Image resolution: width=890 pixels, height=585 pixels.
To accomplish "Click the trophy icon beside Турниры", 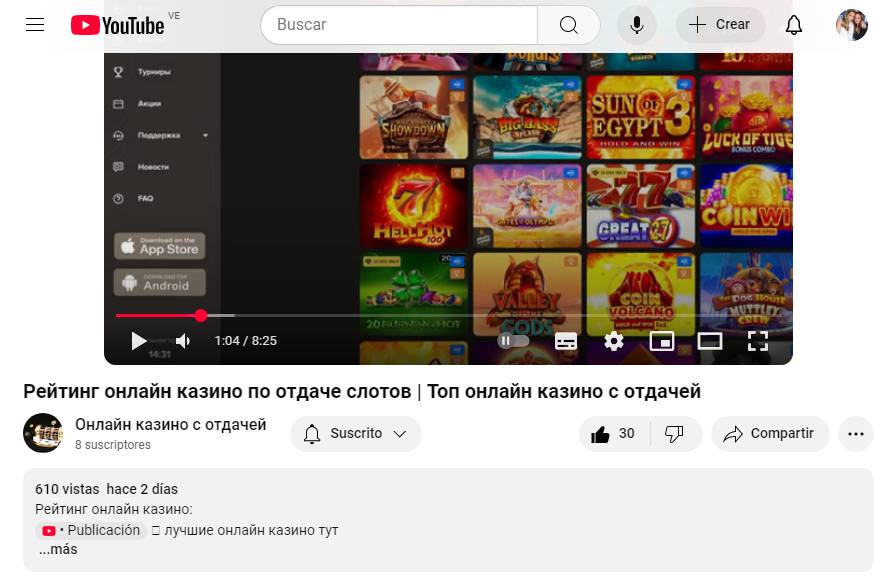I will point(119,72).
